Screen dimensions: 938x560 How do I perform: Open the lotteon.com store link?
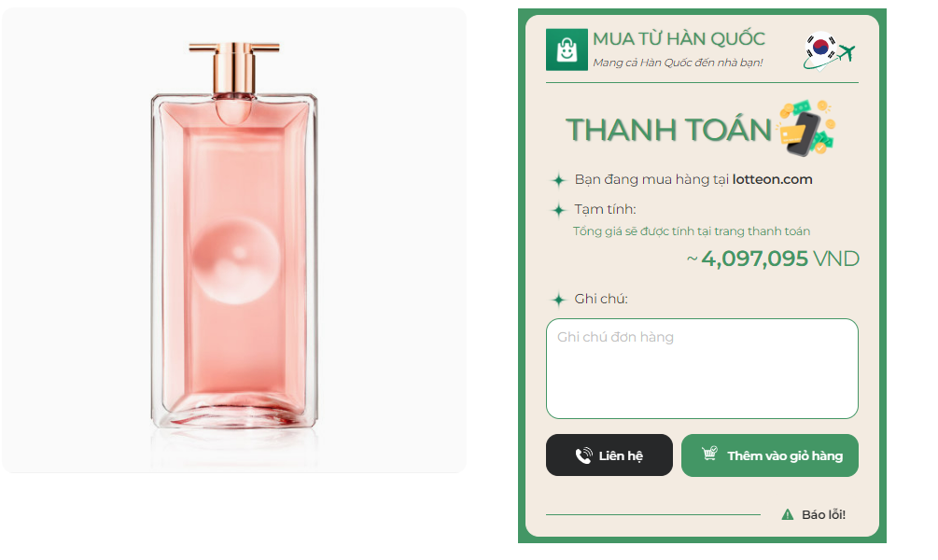[772, 179]
